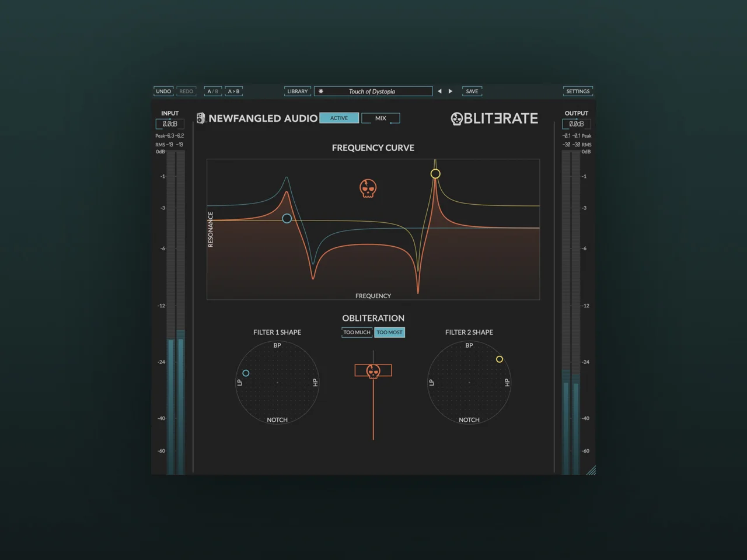Open the Touch of Dystopia preset selector
The width and height of the screenshot is (747, 560).
[373, 92]
